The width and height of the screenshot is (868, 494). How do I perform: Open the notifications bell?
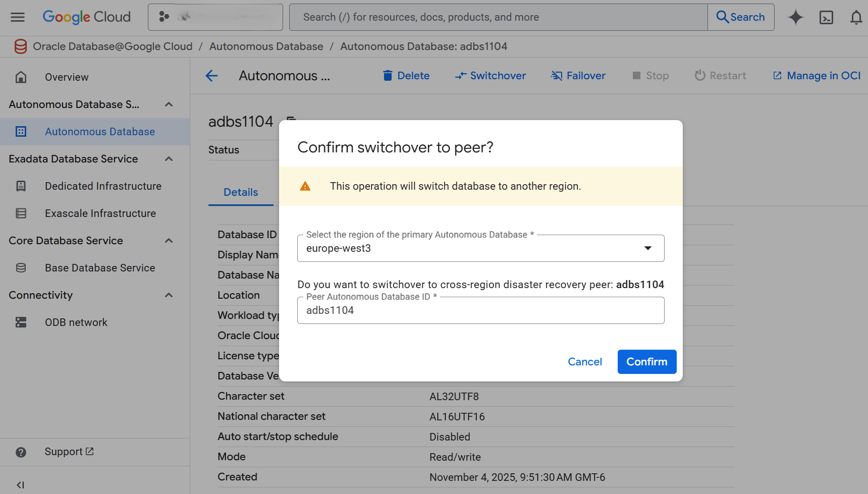tap(856, 17)
